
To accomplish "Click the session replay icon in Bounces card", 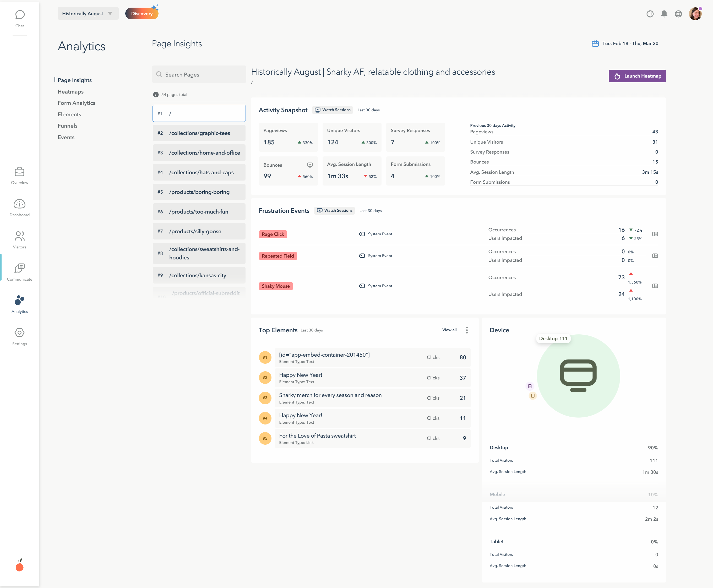I will 310,165.
